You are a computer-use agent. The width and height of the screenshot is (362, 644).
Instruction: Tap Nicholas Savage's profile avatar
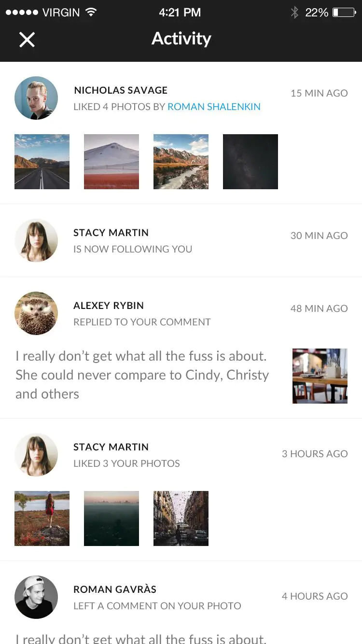tap(36, 98)
